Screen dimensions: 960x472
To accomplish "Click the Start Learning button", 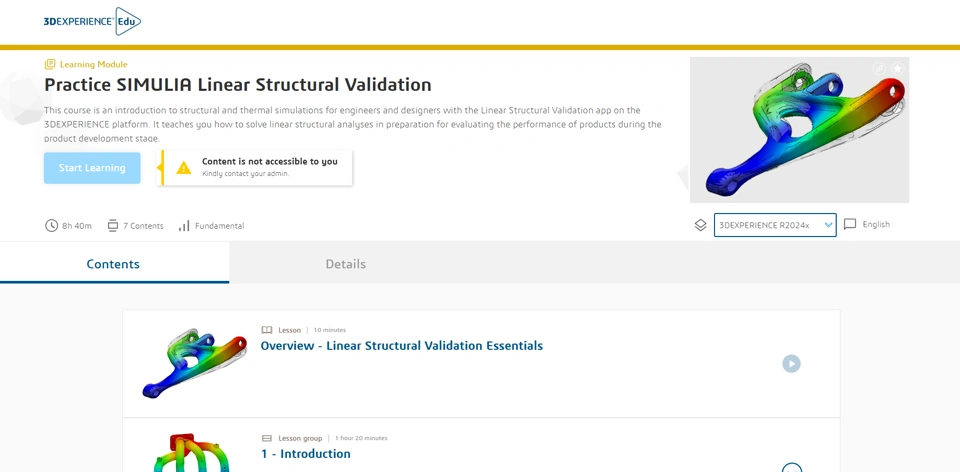I will 92,168.
